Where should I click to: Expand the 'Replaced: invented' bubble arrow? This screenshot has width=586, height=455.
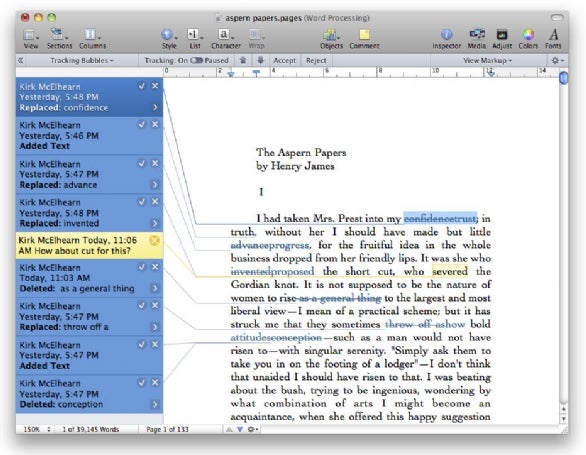tap(155, 224)
